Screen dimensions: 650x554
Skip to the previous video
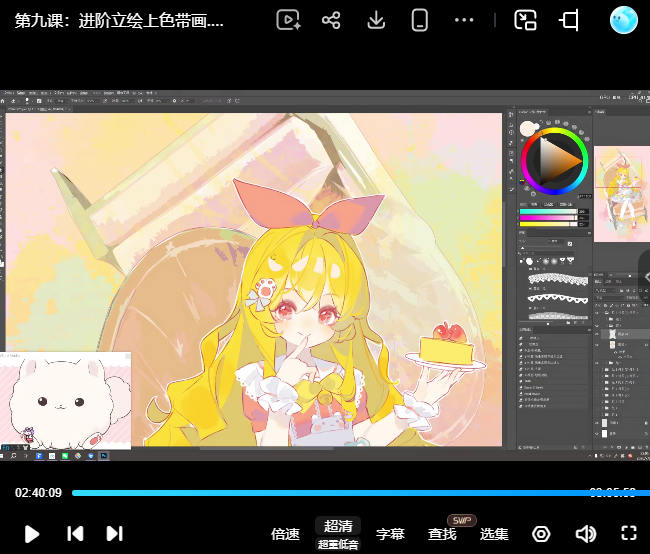tap(75, 534)
